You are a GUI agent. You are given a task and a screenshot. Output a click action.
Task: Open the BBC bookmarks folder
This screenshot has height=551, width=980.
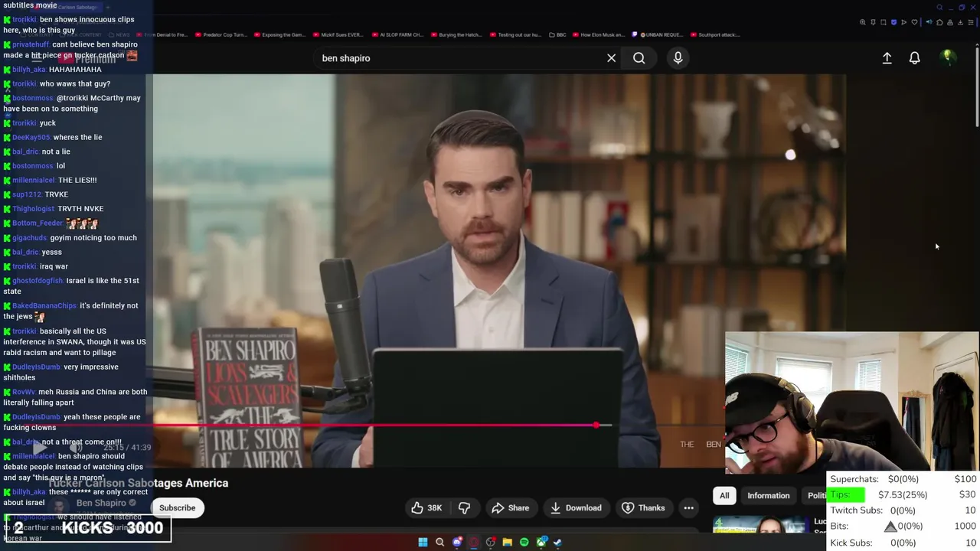[557, 34]
